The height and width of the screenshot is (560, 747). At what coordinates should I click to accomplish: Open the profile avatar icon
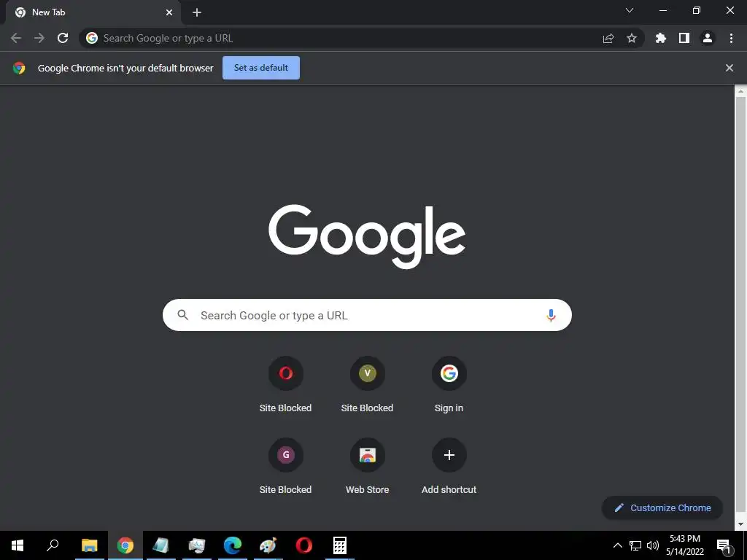(708, 38)
